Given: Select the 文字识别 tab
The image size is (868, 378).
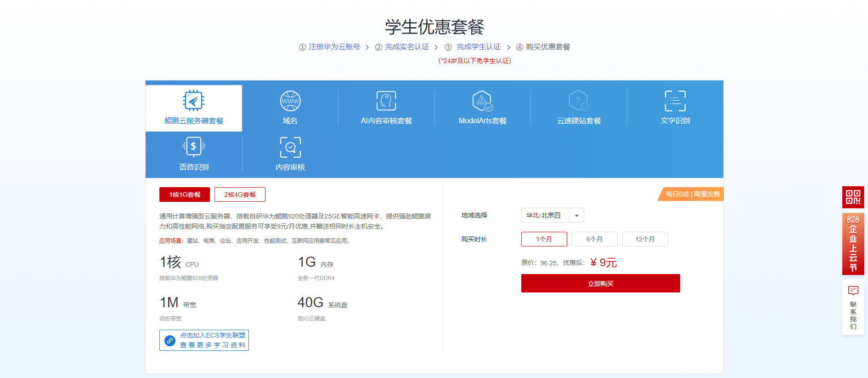Looking at the screenshot, I should pos(675,108).
